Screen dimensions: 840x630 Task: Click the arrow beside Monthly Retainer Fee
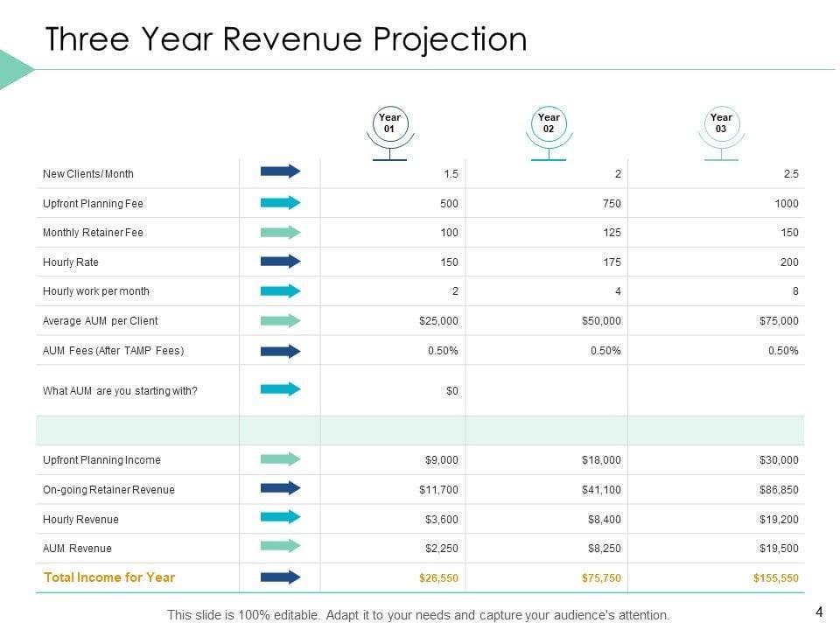click(x=280, y=233)
